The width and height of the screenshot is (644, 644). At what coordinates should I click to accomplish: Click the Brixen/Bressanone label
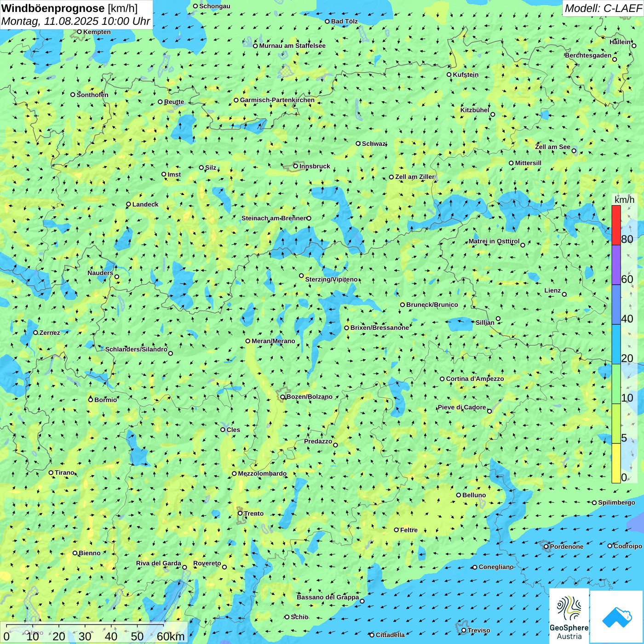[379, 328]
